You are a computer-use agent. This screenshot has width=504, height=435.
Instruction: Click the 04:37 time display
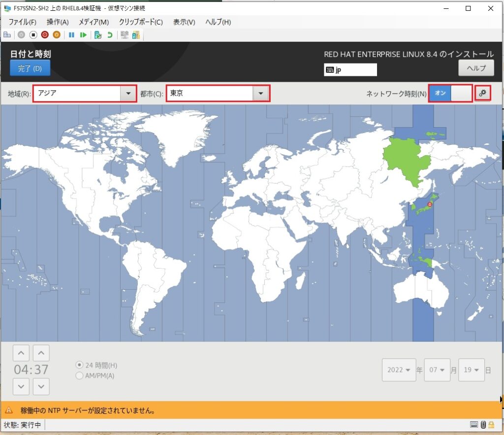pos(31,369)
